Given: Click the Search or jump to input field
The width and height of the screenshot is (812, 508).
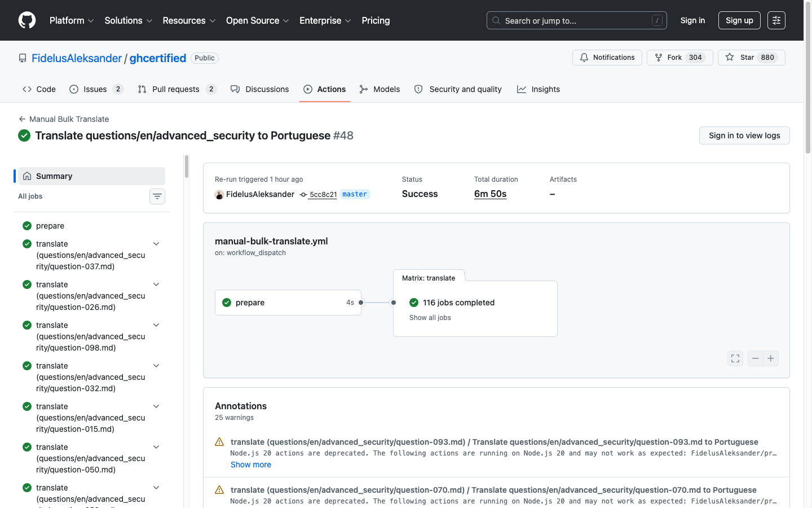Looking at the screenshot, I should click(x=575, y=20).
